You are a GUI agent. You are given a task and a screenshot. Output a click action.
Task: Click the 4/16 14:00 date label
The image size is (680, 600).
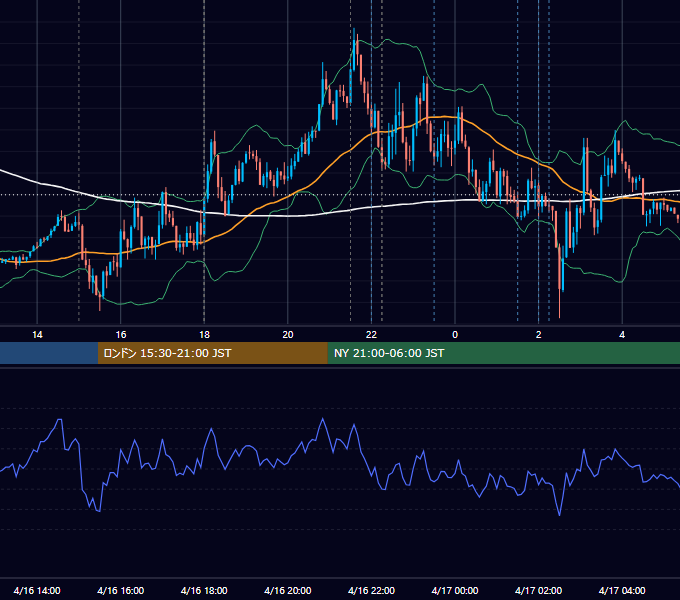click(x=37, y=590)
